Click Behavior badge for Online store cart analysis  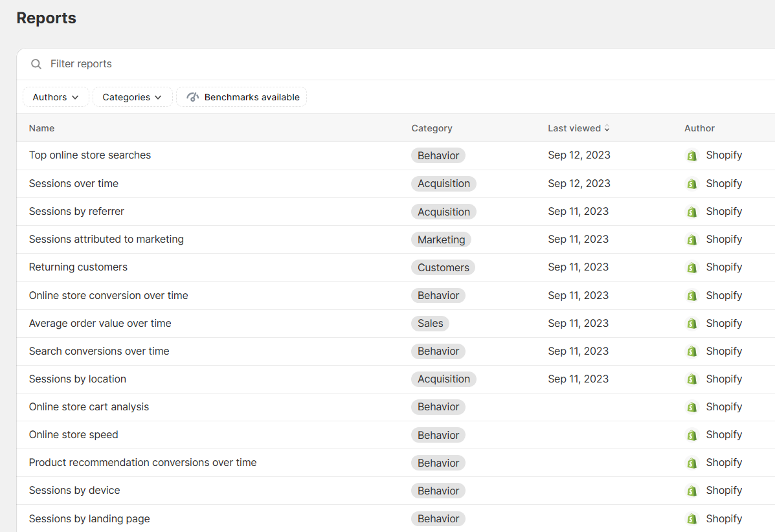438,407
